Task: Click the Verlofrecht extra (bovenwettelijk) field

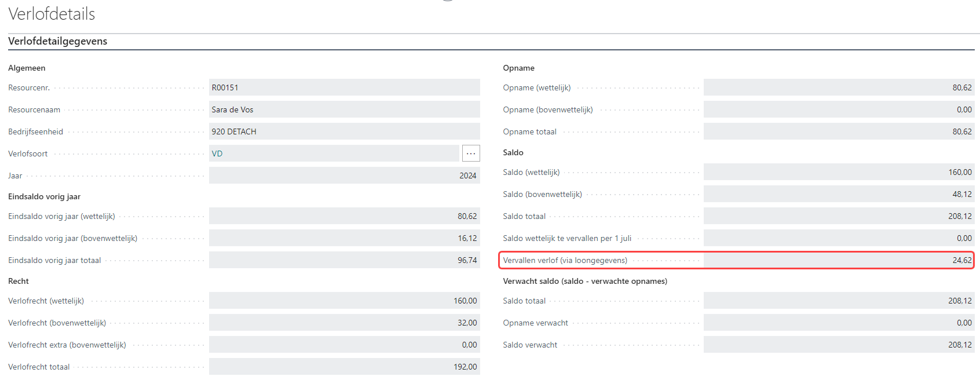Action: pos(344,345)
